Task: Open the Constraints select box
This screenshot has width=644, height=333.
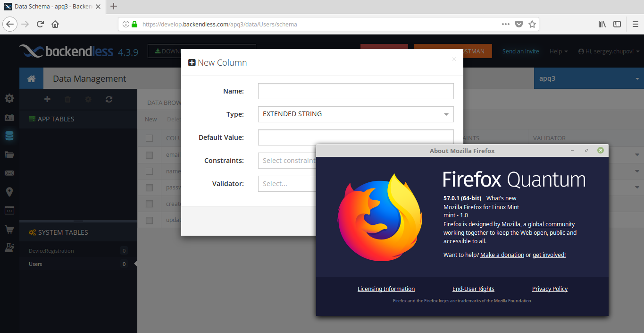Action: [287, 161]
